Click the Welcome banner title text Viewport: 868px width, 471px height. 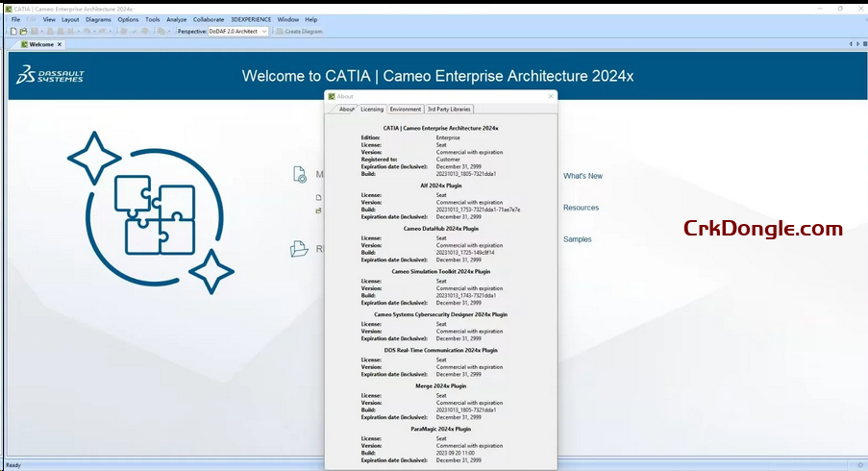(437, 76)
